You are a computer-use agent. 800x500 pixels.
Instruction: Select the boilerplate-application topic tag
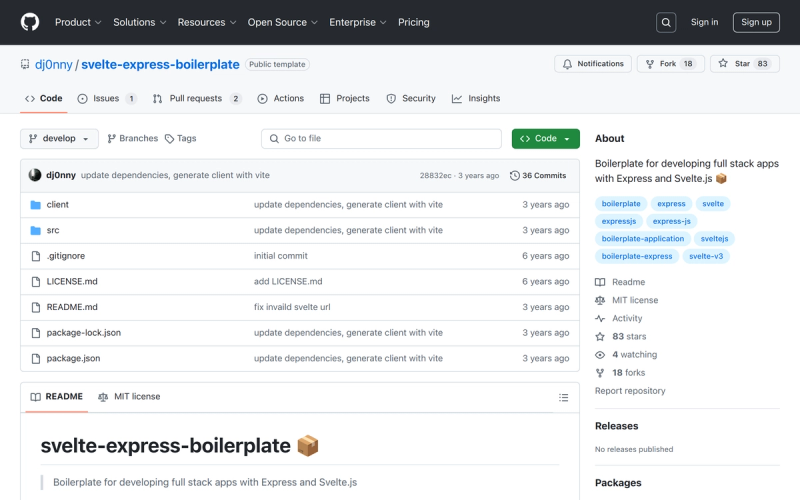click(643, 239)
